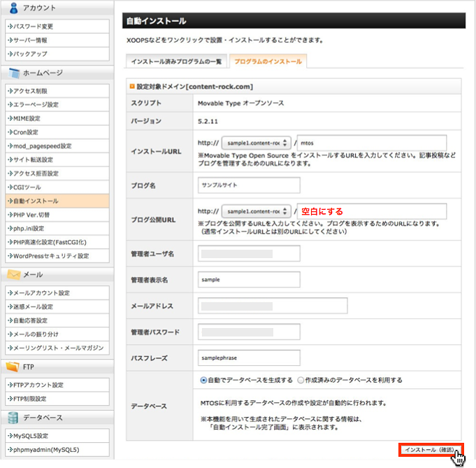Open php.ini設定 link
The image size is (476, 468).
tap(57, 229)
